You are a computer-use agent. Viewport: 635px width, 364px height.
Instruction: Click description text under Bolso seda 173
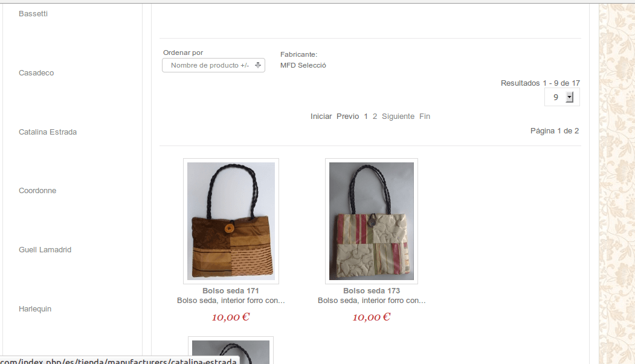click(x=372, y=301)
